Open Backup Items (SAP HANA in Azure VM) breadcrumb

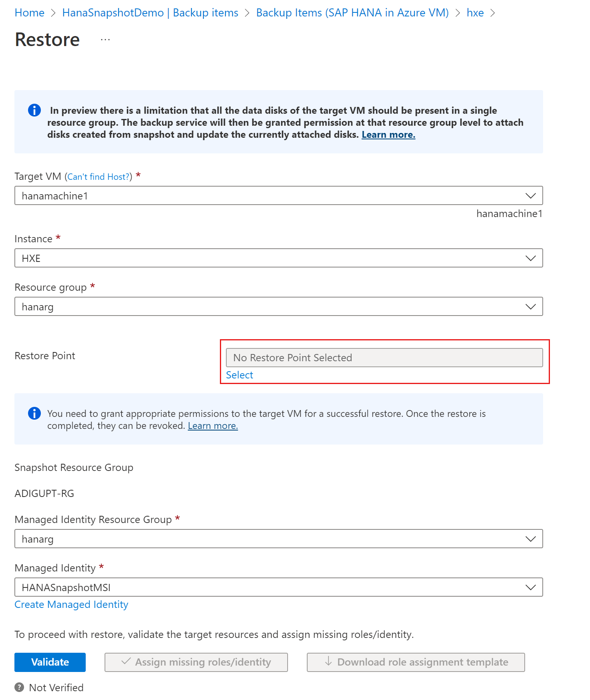point(352,12)
